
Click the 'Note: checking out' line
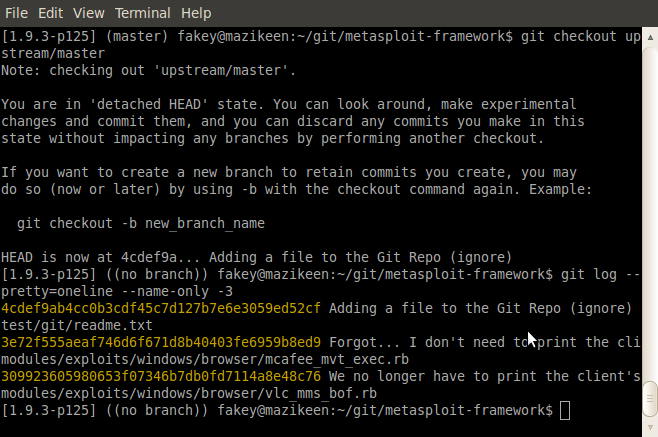pyautogui.click(x=149, y=70)
